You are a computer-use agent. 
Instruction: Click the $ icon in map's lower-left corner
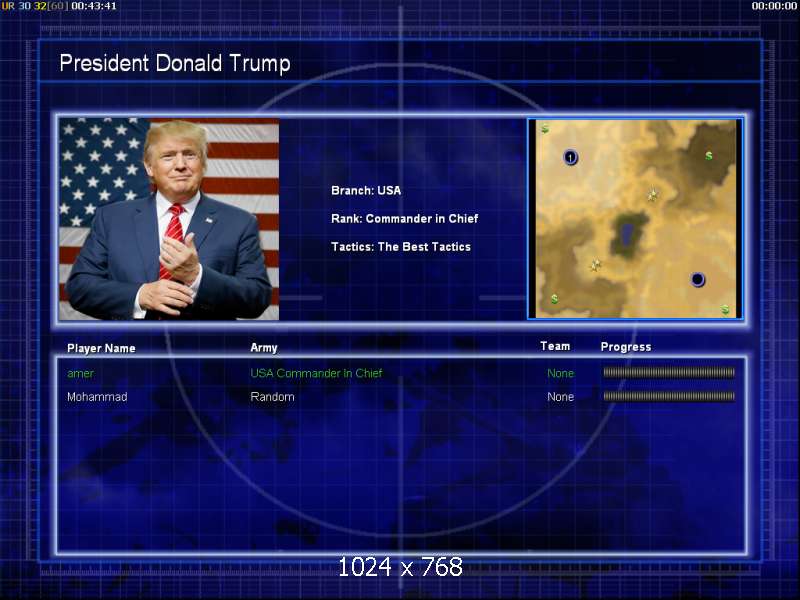[x=554, y=299]
